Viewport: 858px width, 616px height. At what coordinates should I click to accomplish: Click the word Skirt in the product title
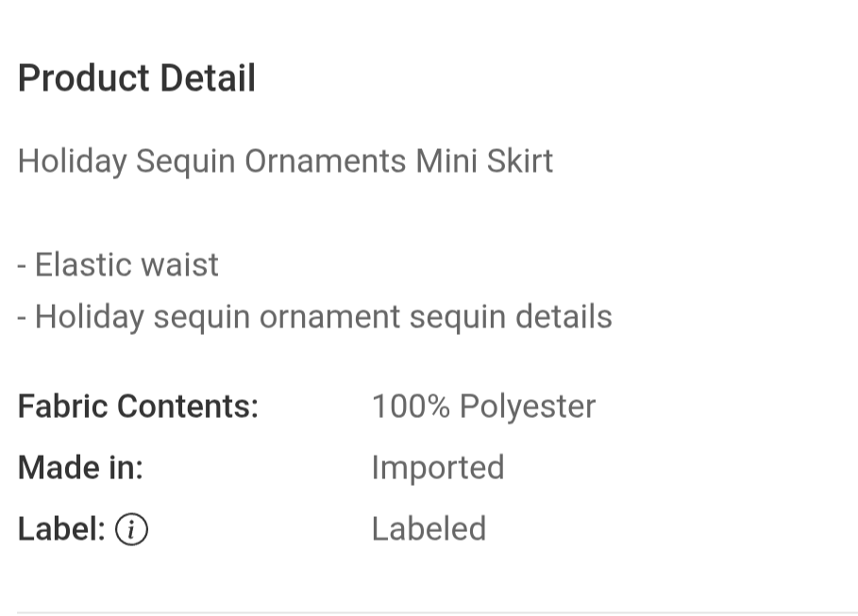click(x=519, y=161)
